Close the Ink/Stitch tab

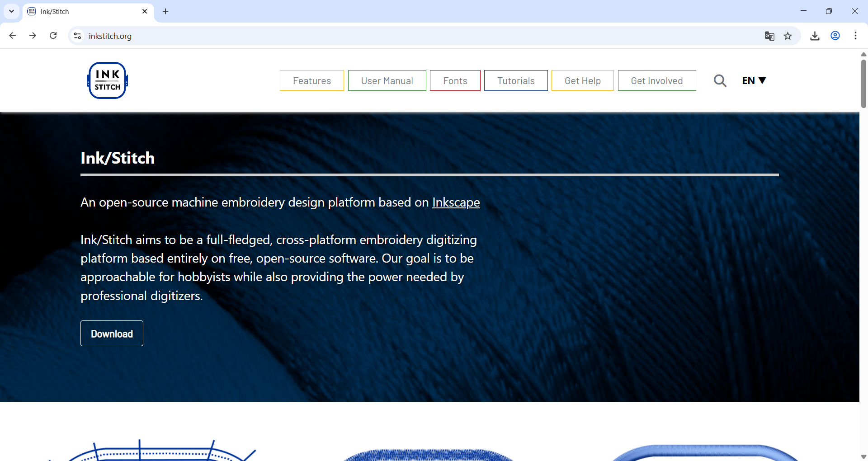click(x=145, y=11)
